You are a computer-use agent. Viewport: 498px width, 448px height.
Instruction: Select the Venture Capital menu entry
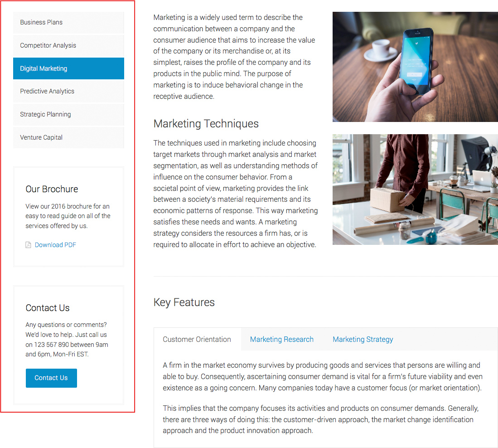(68, 137)
